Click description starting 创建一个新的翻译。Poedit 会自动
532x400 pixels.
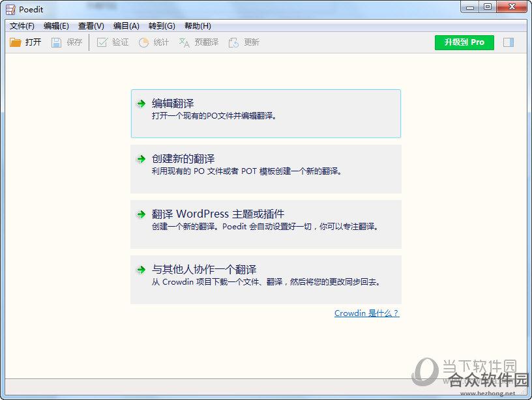pos(265,227)
